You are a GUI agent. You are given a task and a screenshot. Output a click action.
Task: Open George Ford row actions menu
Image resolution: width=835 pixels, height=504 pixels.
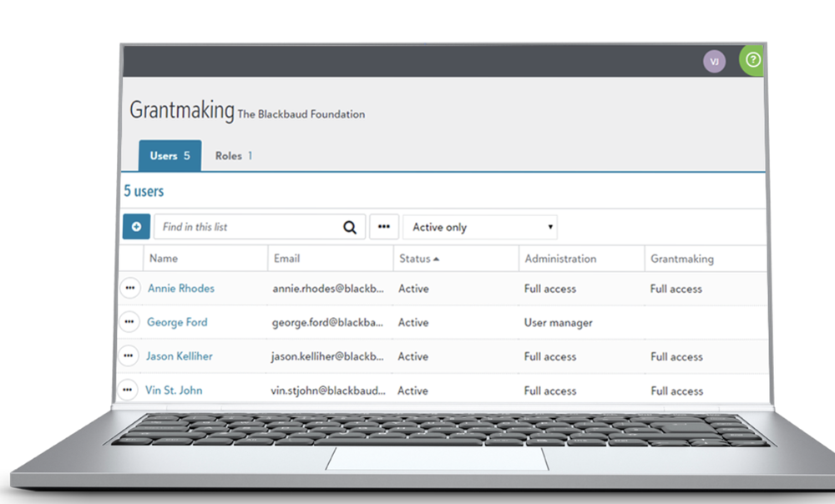pos(129,322)
